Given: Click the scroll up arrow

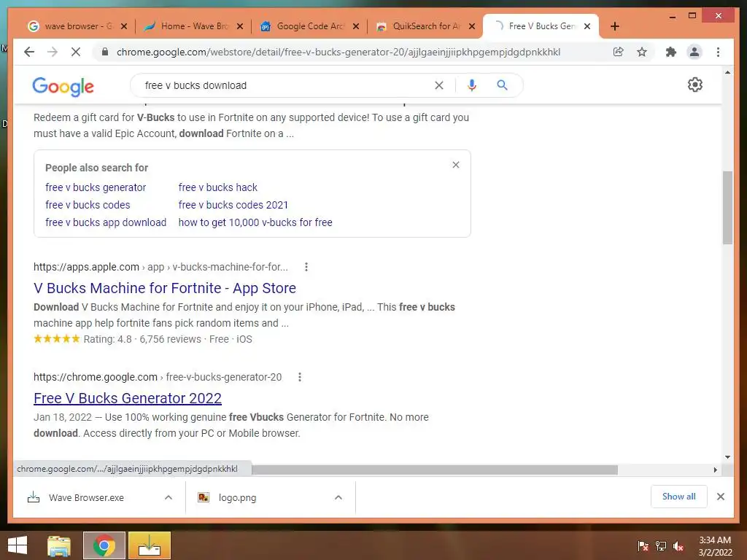Looking at the screenshot, I should (x=727, y=72).
